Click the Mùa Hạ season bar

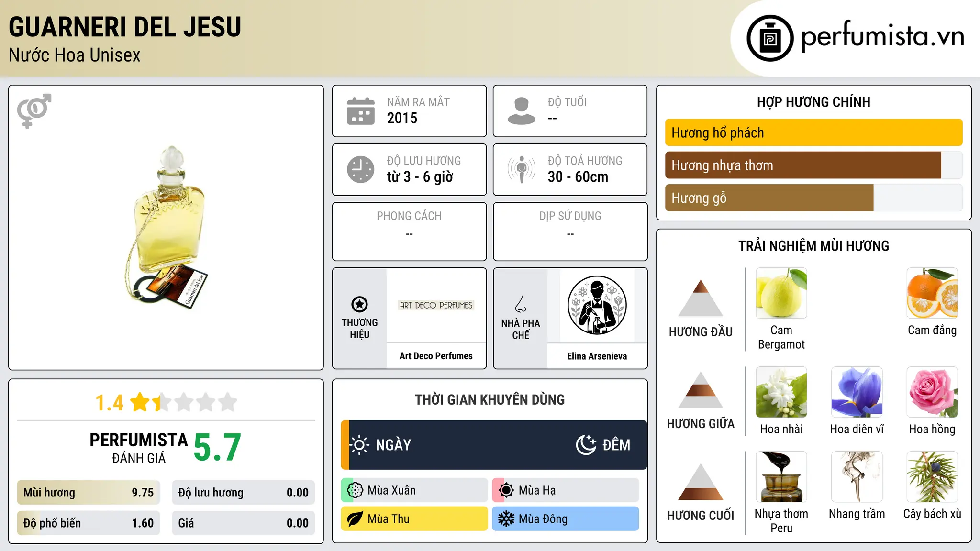tap(566, 490)
